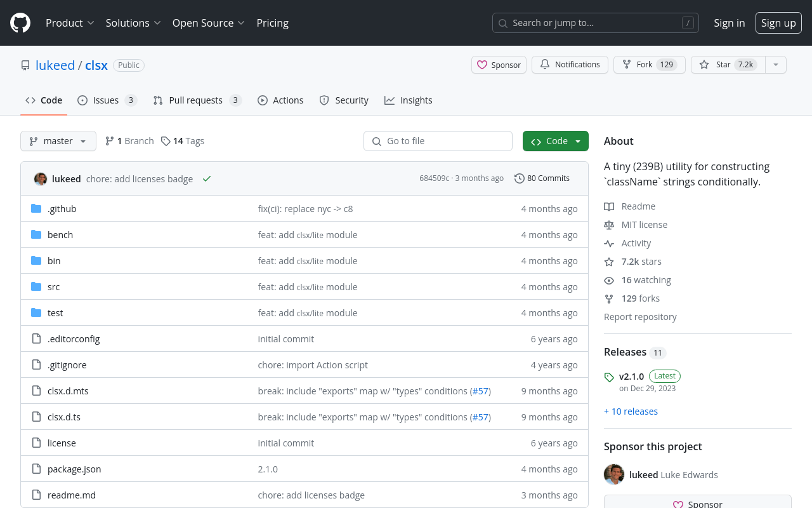Image resolution: width=812 pixels, height=508 pixels.
Task: Open the Security tab
Action: [344, 100]
